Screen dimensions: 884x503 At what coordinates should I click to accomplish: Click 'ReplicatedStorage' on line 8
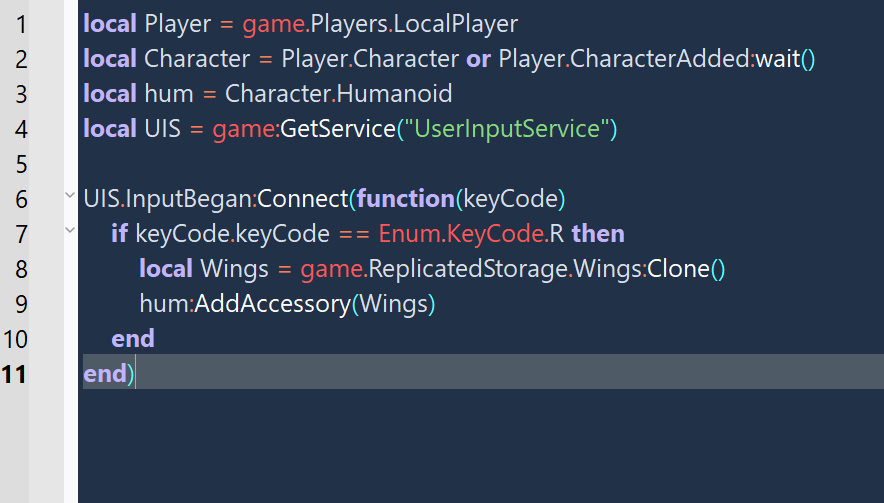(x=467, y=269)
